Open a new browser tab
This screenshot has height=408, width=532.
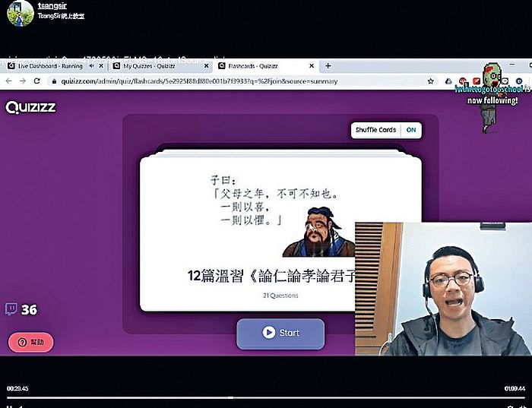[328, 66]
